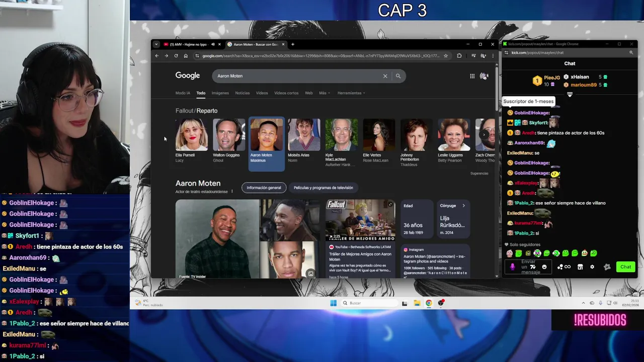Bookmark this page with the star icon
644x362 pixels.
pos(445,56)
